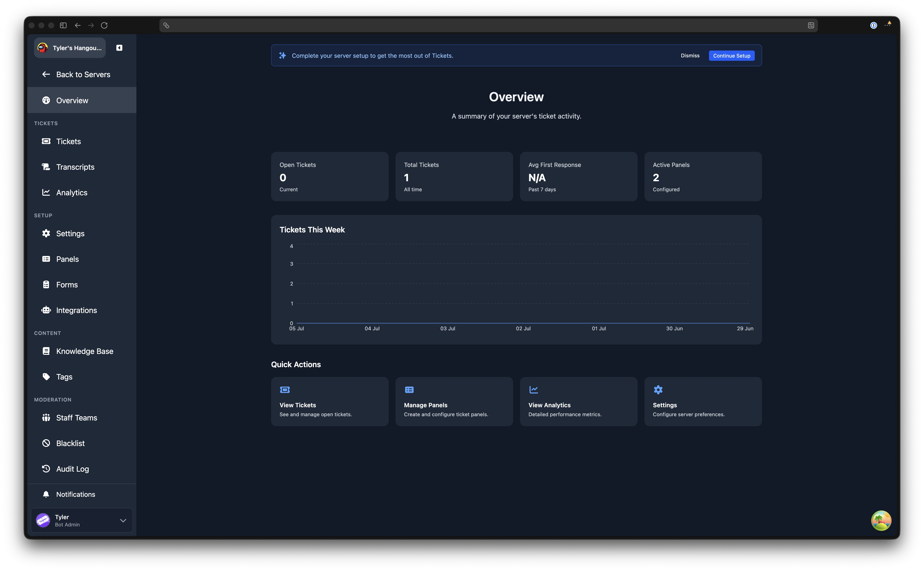Screen dimensions: 924x571
Task: Go back to servers list
Action: (x=82, y=74)
